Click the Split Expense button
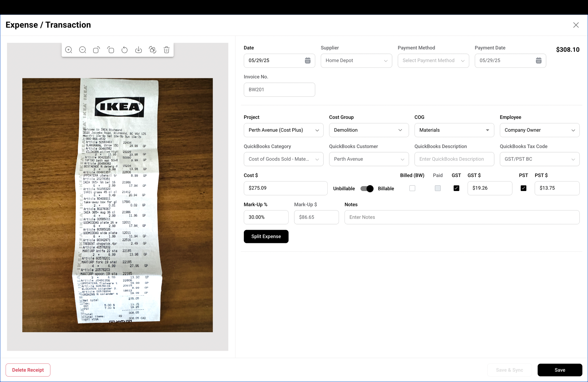This screenshot has width=588, height=382. (x=266, y=236)
